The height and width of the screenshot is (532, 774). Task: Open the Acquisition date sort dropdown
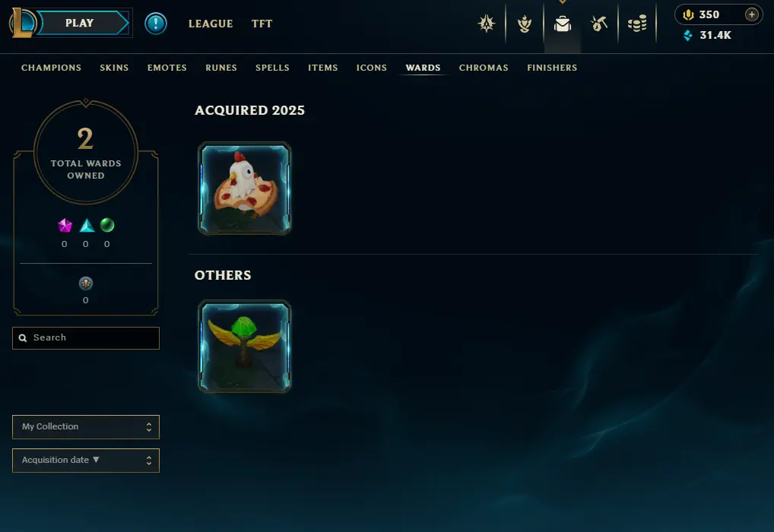pyautogui.click(x=86, y=461)
